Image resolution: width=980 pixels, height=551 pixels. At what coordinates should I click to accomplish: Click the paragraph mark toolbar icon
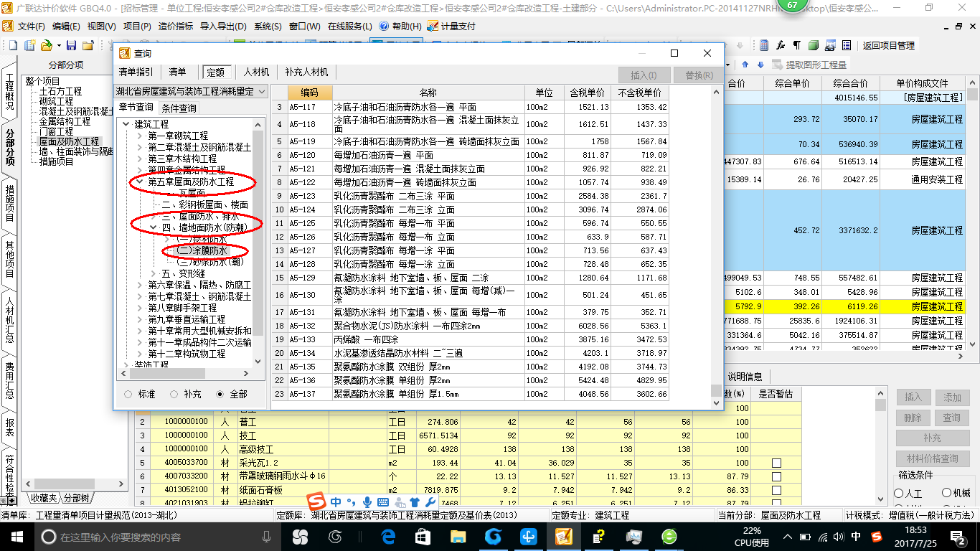point(797,45)
